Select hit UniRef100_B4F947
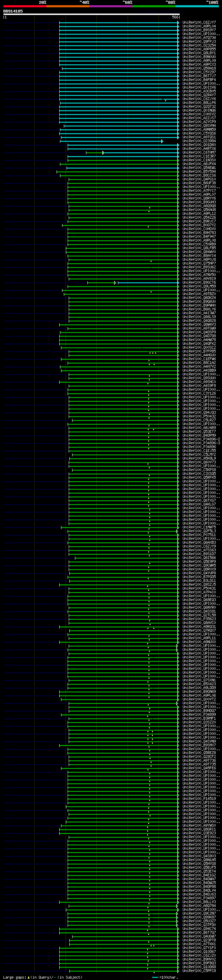222x980 pixels. tap(199, 237)
